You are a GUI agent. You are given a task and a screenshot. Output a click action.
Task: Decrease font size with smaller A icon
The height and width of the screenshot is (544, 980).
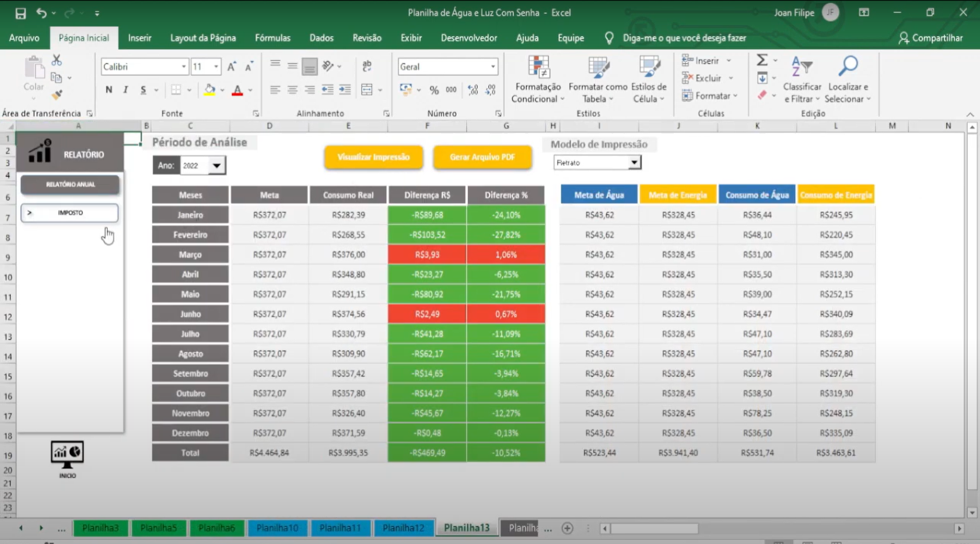249,67
